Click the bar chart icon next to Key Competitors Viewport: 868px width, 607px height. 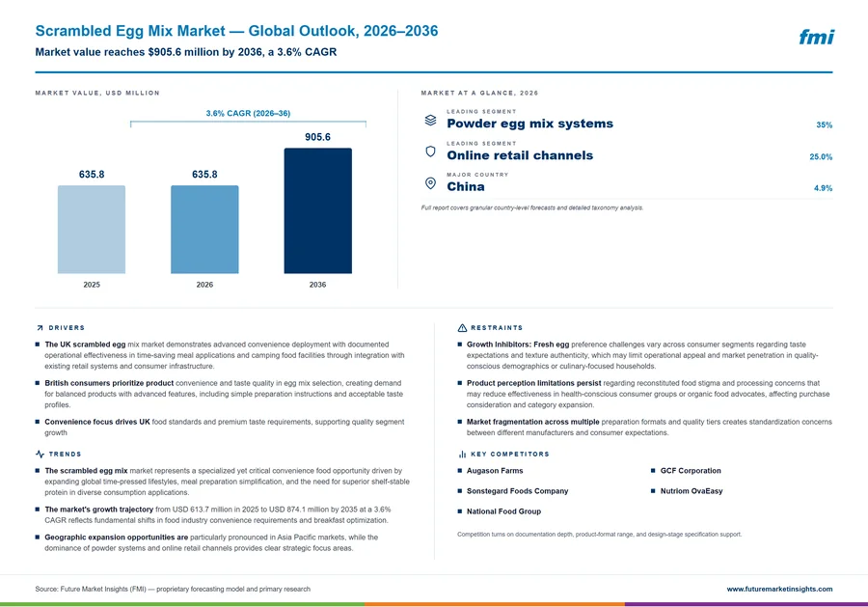click(x=462, y=455)
